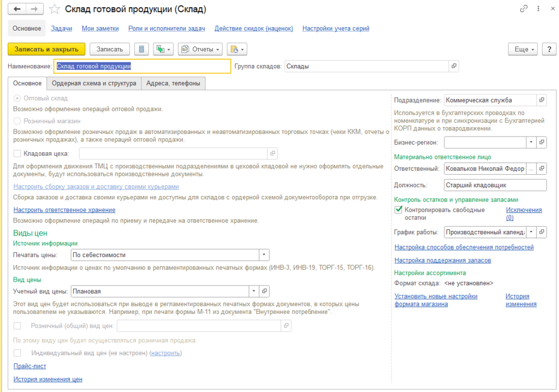The width and height of the screenshot is (559, 392).
Task: Click the list document icon next to Записать
Action: [141, 49]
